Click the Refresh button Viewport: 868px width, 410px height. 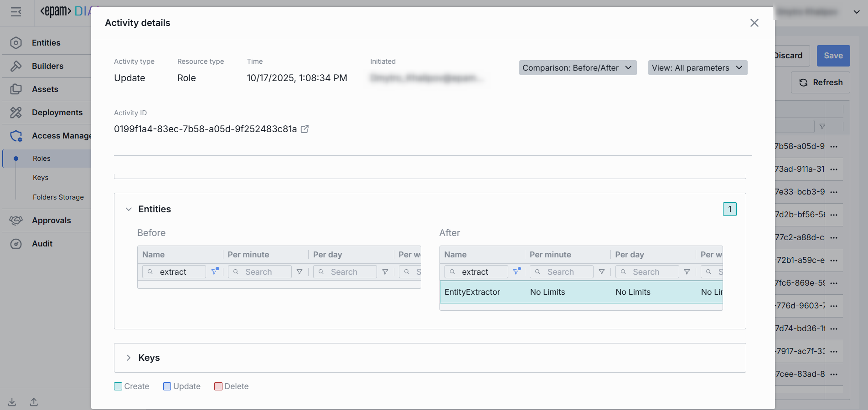820,82
